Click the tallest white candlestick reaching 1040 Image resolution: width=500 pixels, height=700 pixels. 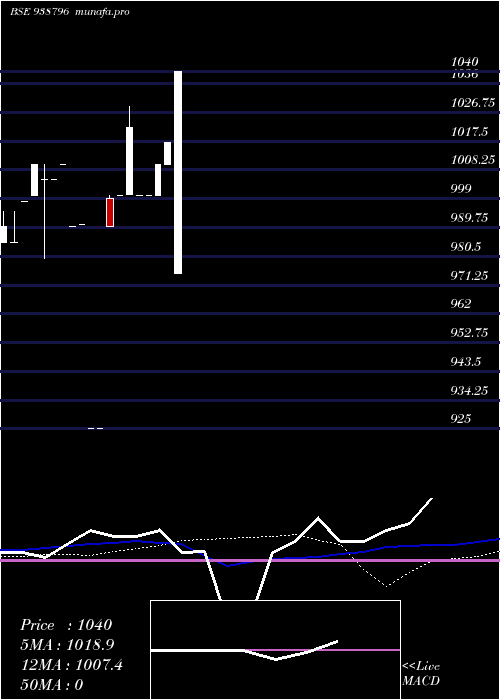click(178, 172)
